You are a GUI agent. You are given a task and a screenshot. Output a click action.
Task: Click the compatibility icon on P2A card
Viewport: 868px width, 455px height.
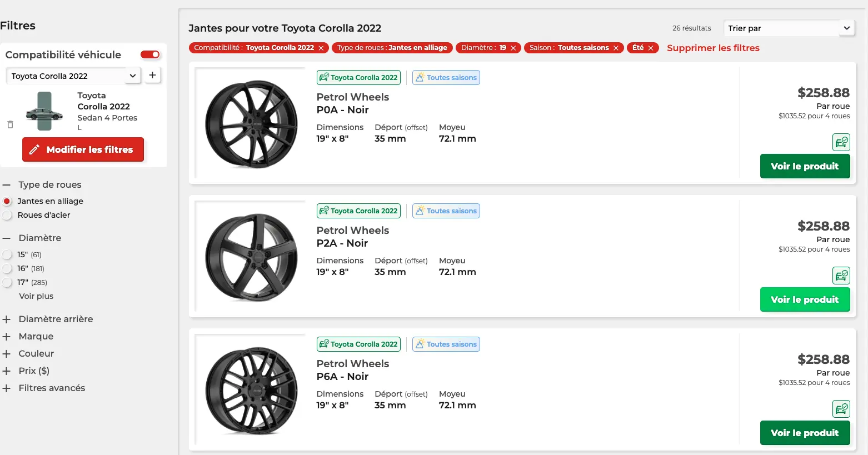841,276
